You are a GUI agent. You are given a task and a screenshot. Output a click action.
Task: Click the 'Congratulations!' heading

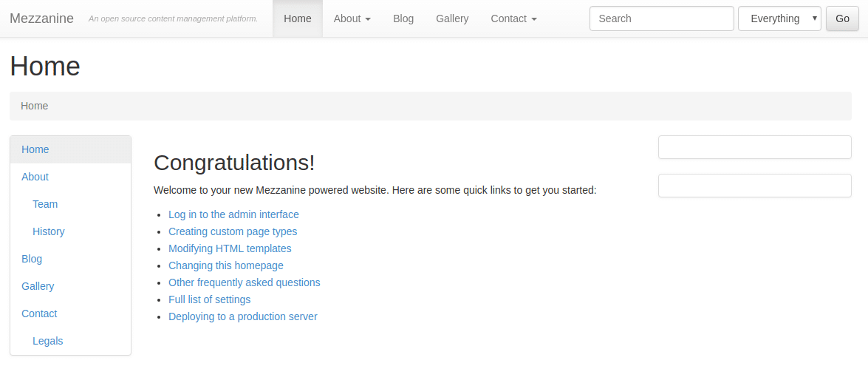(x=234, y=163)
